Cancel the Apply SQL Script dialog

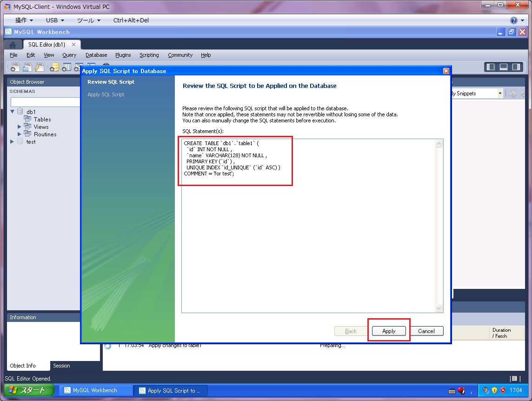(x=426, y=331)
